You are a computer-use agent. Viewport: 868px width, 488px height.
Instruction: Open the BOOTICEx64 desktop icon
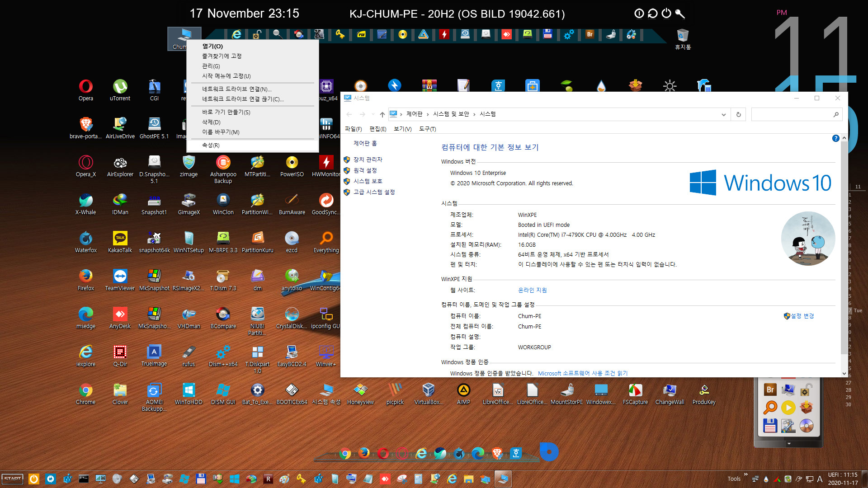[292, 394]
